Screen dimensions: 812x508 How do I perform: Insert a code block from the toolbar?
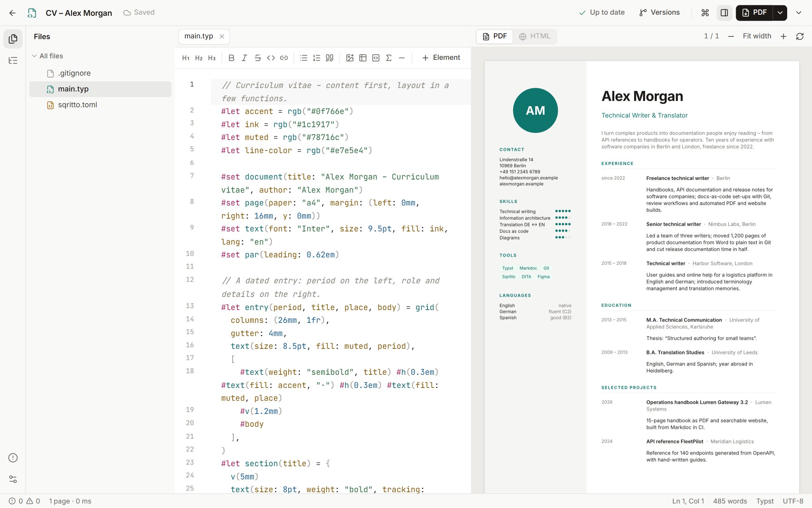tap(376, 58)
